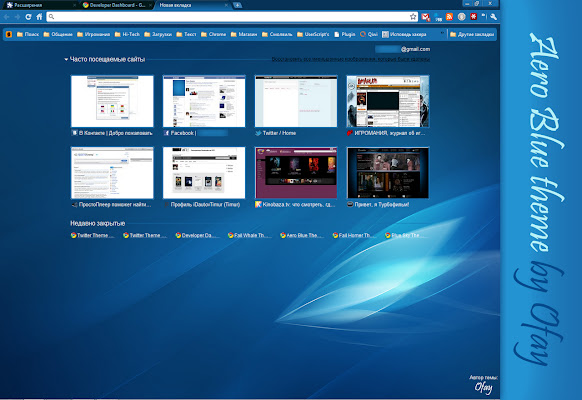Open the blue extension icon beside Gmail
The image size is (582, 400).
coord(438,17)
